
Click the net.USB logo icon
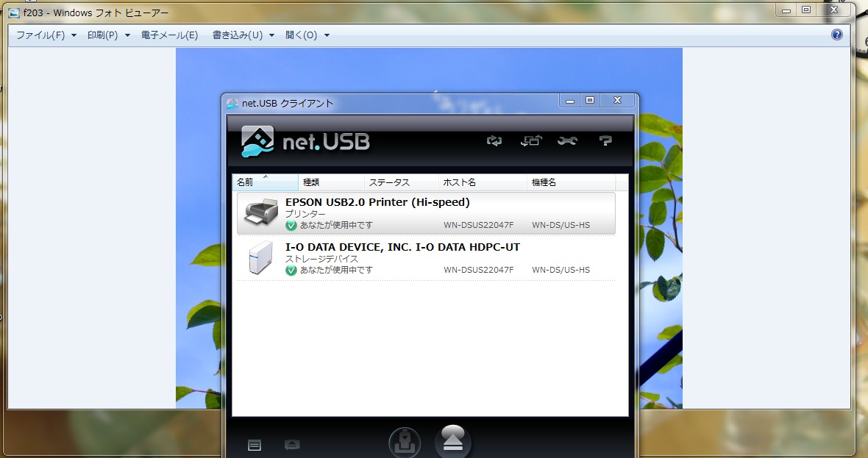(x=257, y=142)
